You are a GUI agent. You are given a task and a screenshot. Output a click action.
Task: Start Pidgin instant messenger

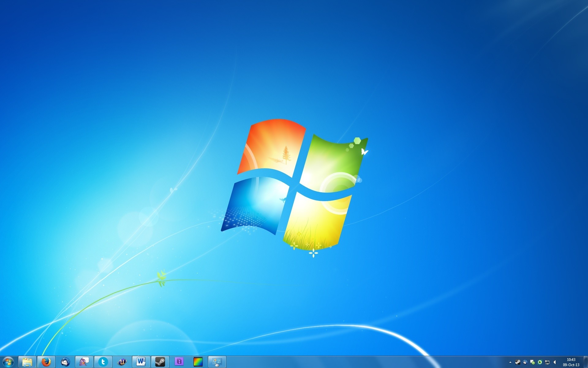point(84,362)
